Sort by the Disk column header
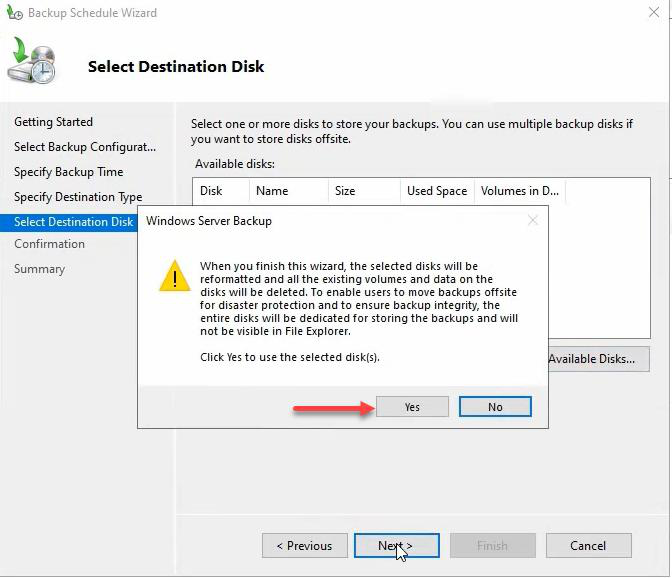This screenshot has height=578, width=672. (x=221, y=191)
